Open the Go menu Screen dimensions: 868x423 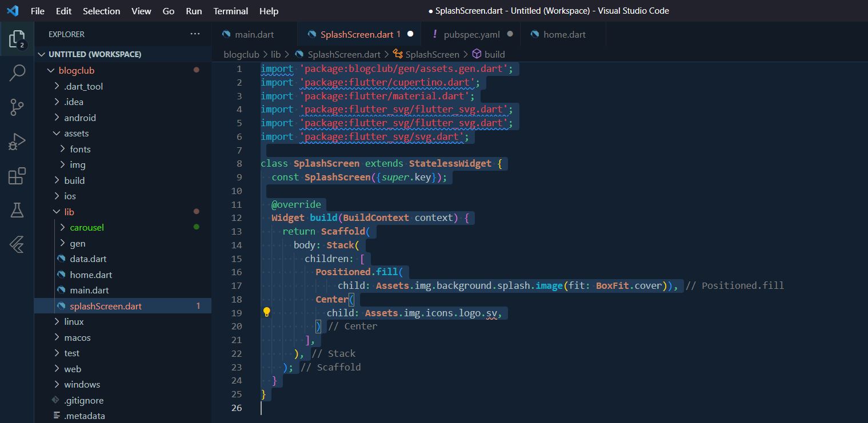(169, 11)
